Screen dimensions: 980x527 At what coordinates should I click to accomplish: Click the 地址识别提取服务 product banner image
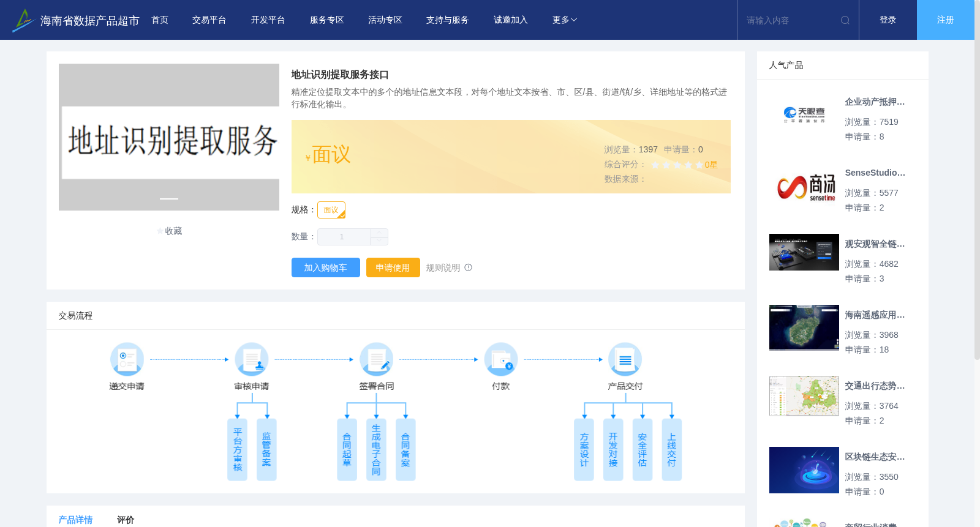point(169,137)
